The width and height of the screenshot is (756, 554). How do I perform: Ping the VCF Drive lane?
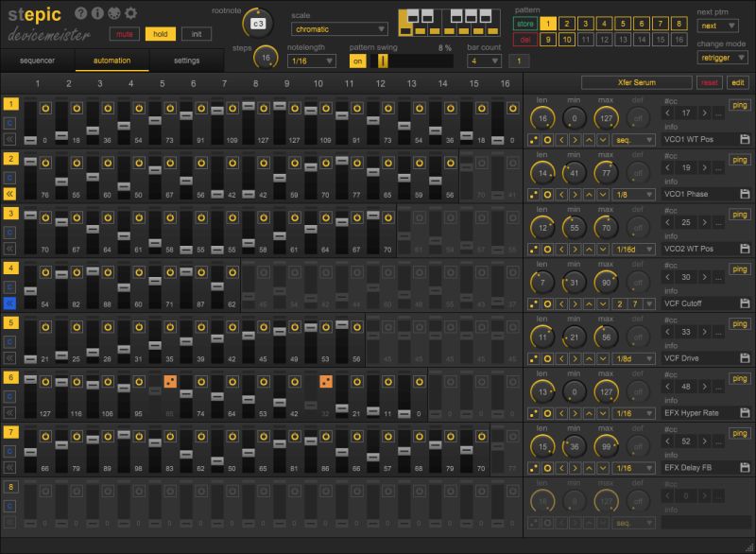pos(742,322)
